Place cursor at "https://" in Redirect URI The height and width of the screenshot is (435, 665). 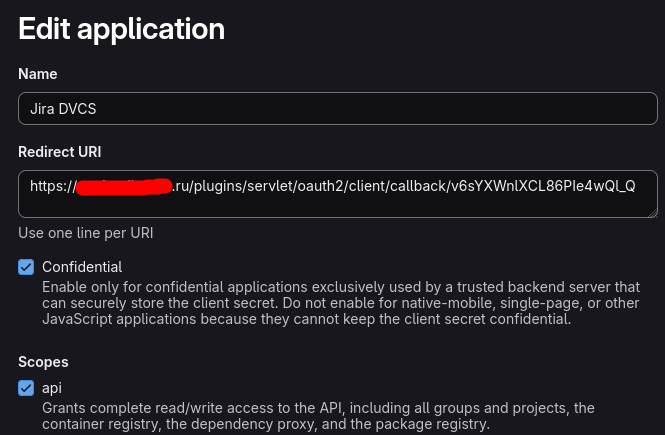coord(52,186)
